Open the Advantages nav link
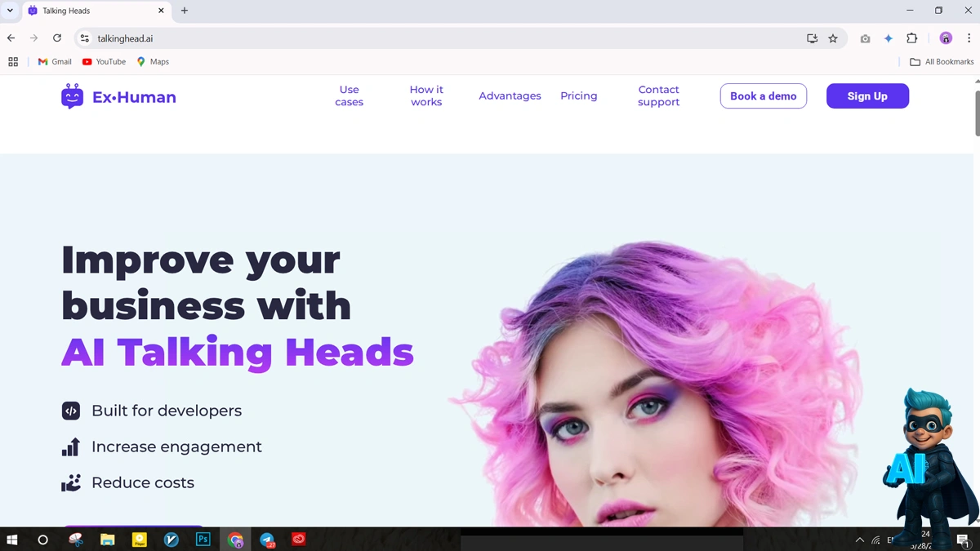This screenshot has height=551, width=980. pos(510,96)
